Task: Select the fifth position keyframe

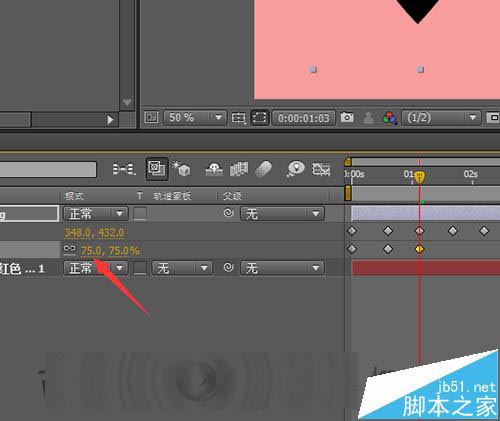Action: [484, 231]
